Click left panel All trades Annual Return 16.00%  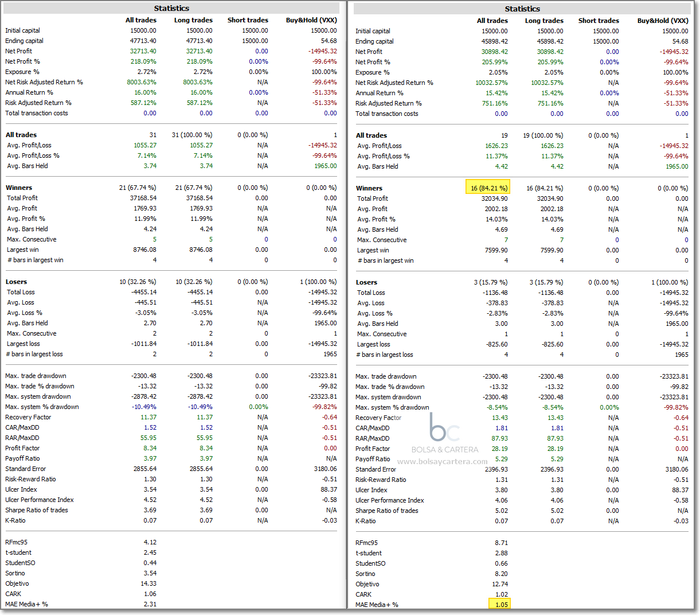click(146, 92)
